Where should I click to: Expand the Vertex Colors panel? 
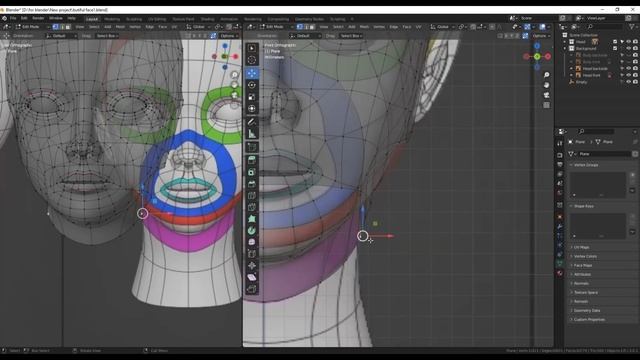point(585,256)
